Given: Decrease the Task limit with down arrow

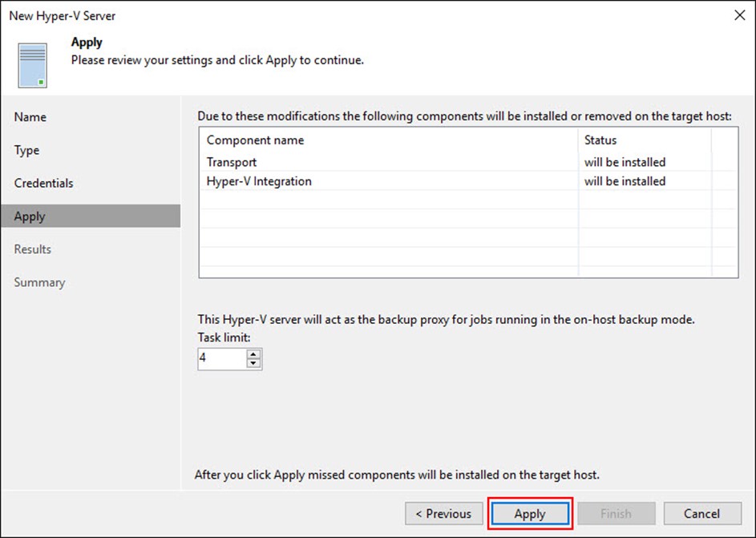Looking at the screenshot, I should pyautogui.click(x=253, y=363).
